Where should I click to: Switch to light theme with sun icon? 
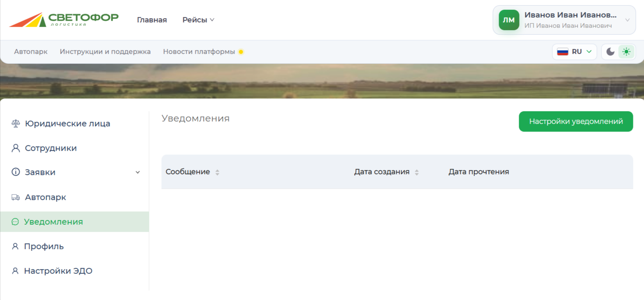tap(626, 52)
